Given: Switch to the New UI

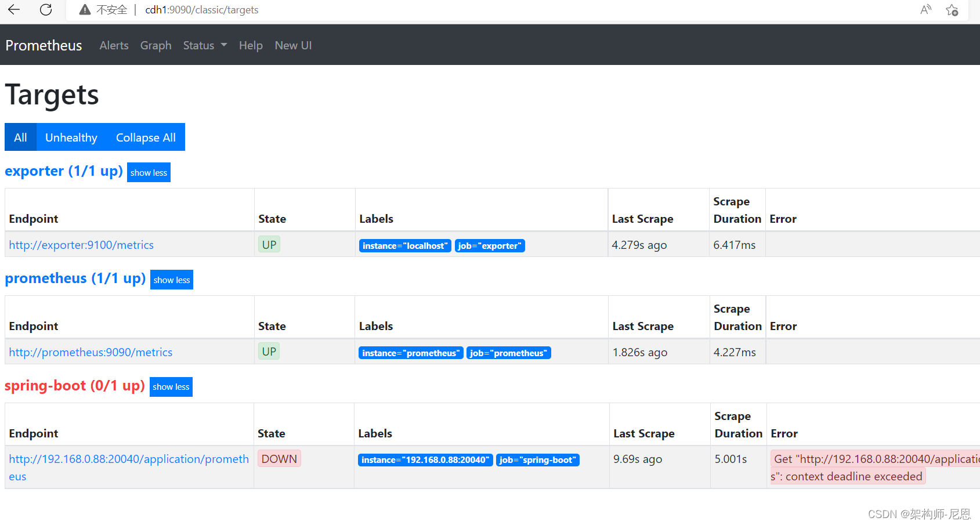Looking at the screenshot, I should (x=293, y=45).
